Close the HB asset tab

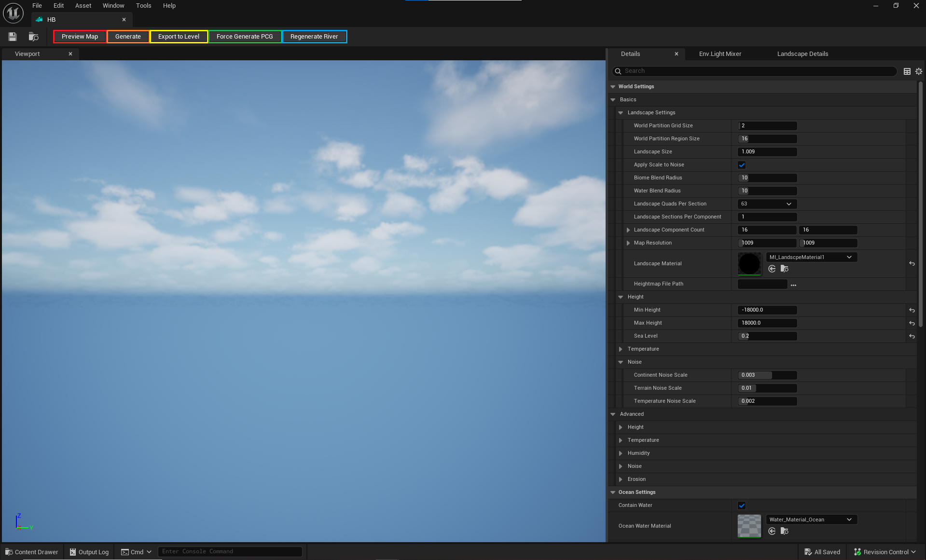pyautogui.click(x=124, y=20)
